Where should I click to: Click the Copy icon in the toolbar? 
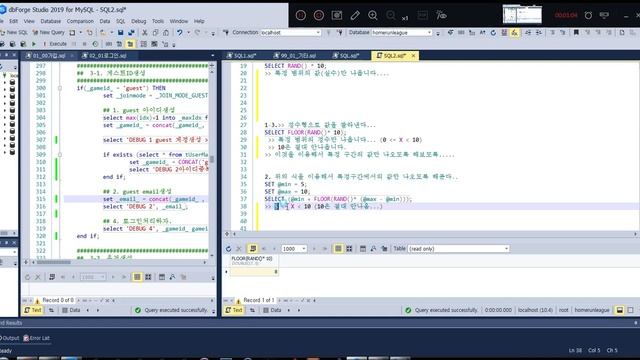(x=155, y=32)
